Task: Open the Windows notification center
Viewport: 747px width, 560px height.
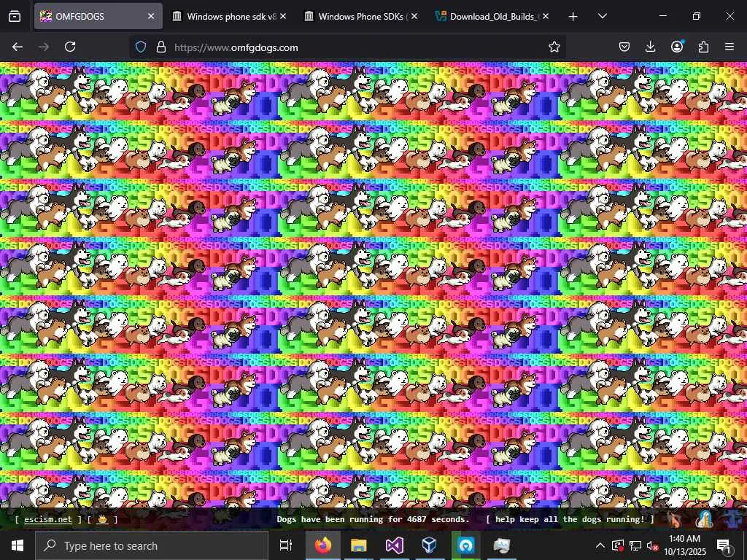Action: (x=724, y=545)
